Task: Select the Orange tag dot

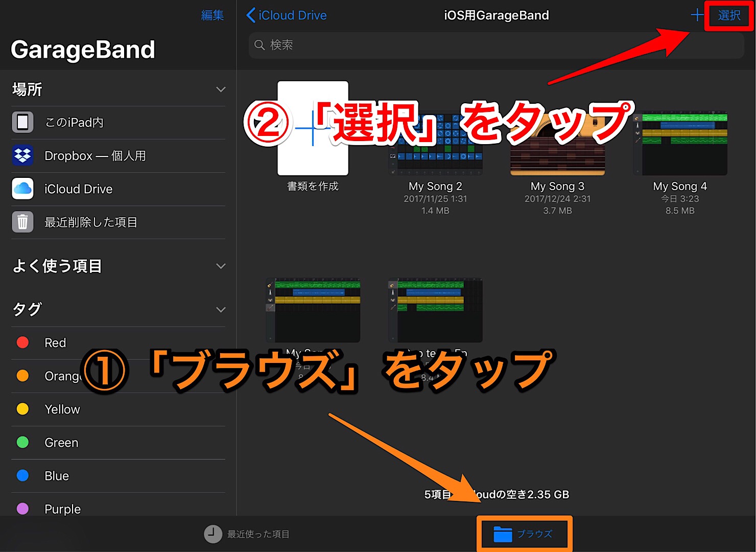Action: coord(22,376)
